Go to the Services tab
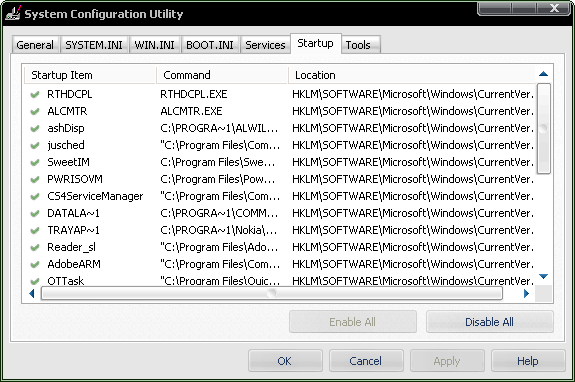Screen dimensions: 575x382 pyautogui.click(x=265, y=45)
